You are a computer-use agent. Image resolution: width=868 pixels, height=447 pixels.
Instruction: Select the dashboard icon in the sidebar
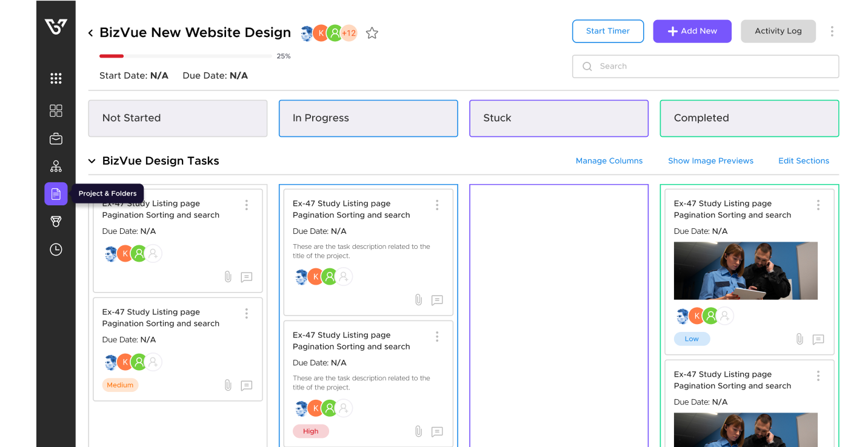(56, 111)
